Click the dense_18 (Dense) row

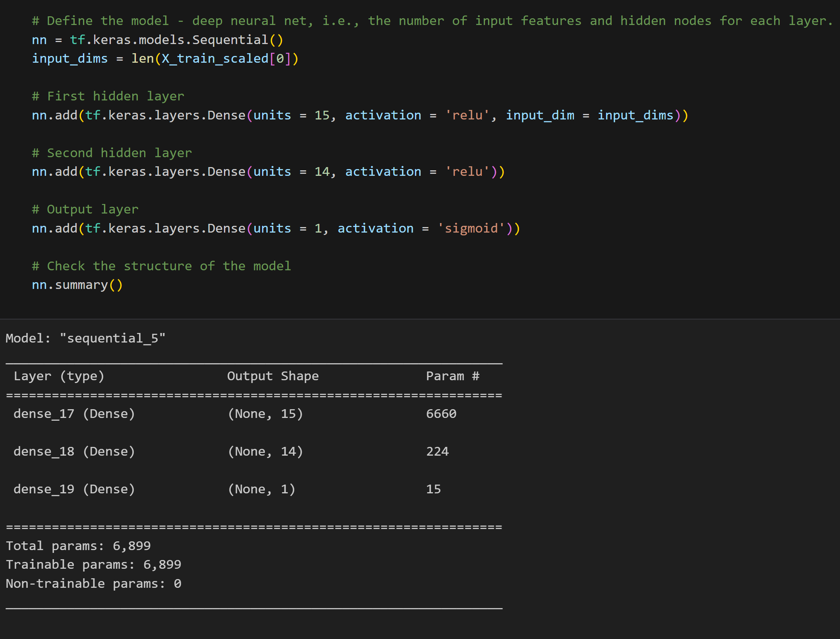(75, 451)
